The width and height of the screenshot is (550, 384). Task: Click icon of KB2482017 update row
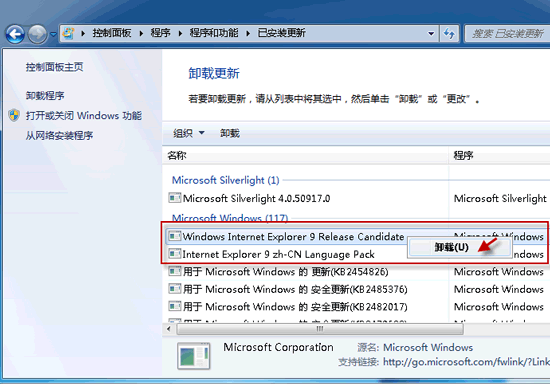pyautogui.click(x=174, y=306)
